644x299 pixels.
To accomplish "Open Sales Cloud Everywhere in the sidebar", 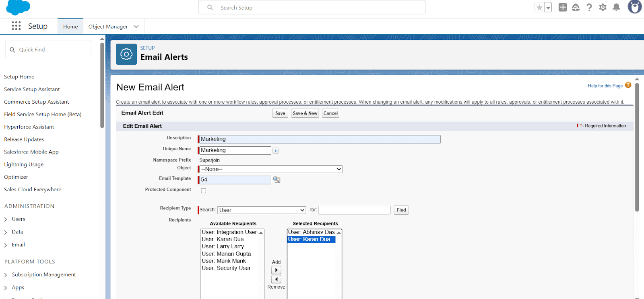I will tap(33, 190).
